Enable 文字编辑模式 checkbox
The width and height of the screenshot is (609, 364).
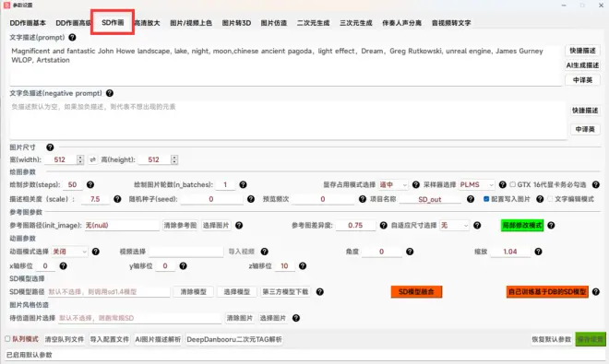(550, 199)
